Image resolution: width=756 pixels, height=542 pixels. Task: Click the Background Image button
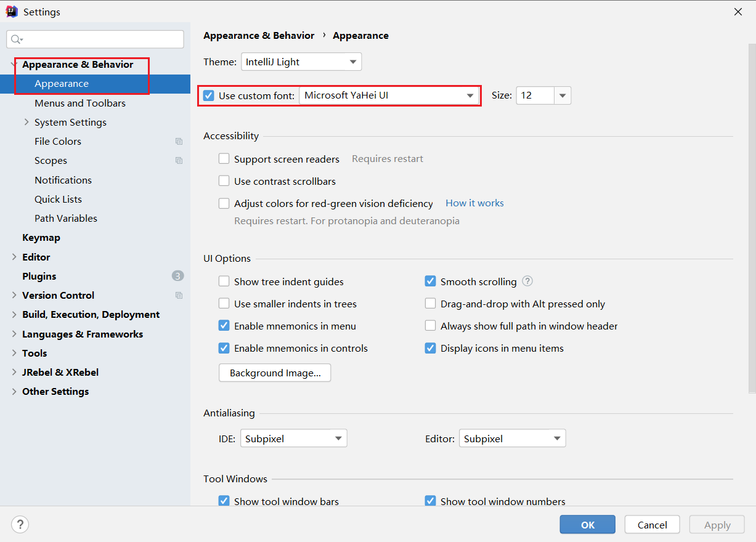pyautogui.click(x=275, y=373)
